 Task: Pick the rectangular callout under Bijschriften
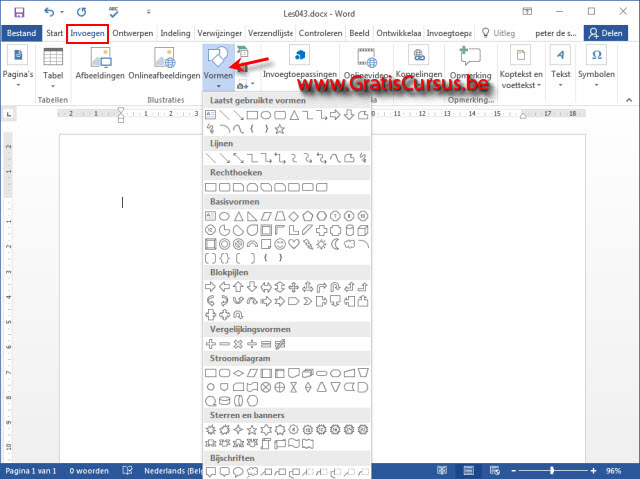pos(211,472)
